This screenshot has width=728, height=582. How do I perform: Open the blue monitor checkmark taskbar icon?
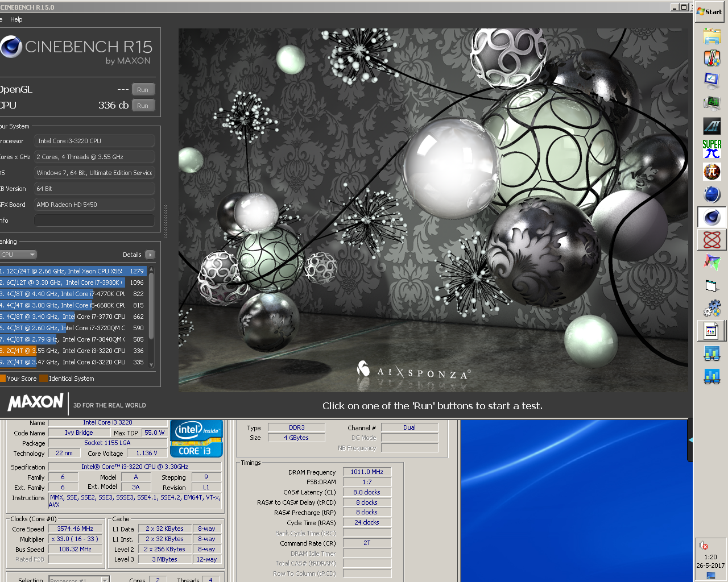712,80
